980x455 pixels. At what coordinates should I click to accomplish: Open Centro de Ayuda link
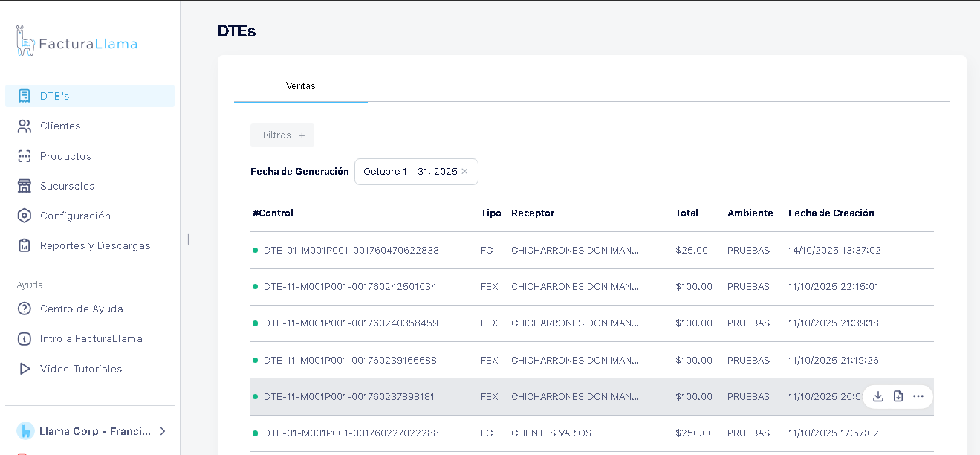81,309
